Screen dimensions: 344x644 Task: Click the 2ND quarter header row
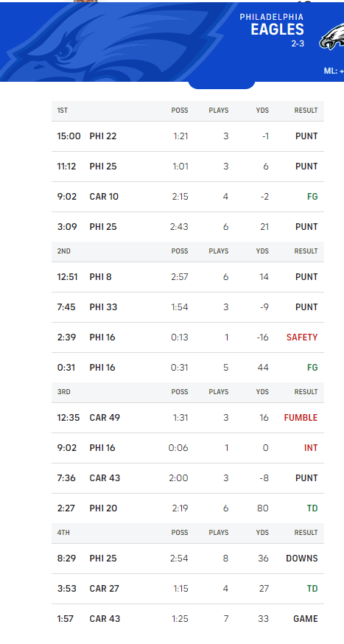188,251
